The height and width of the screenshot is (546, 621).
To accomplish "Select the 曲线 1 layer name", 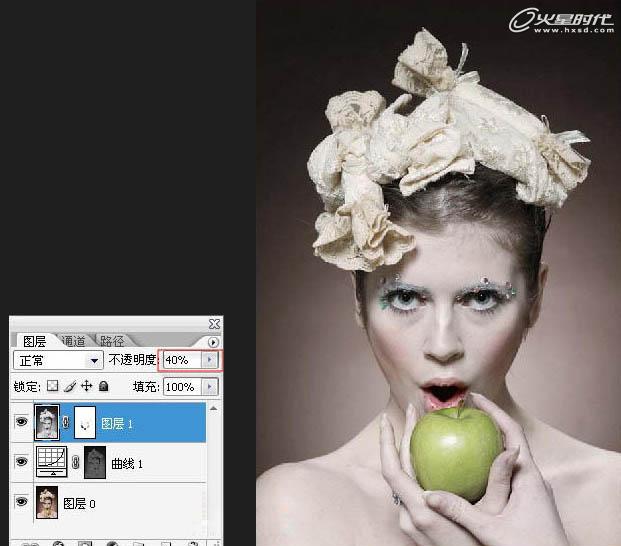I will 127,463.
